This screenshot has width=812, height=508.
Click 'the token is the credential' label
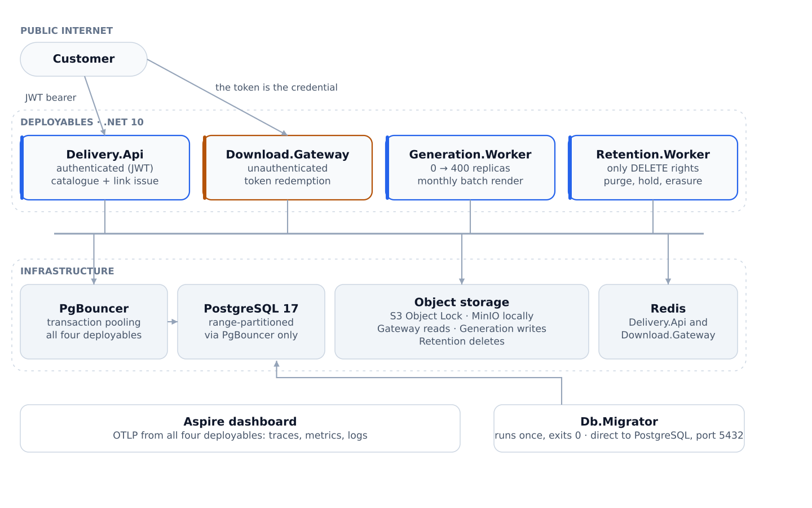[276, 87]
